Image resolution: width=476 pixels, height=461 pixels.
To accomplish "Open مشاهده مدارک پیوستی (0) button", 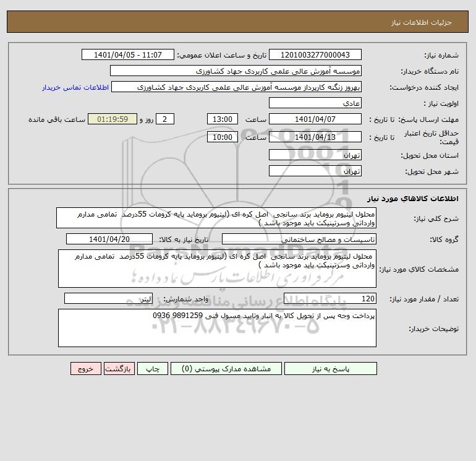I will [226, 369].
